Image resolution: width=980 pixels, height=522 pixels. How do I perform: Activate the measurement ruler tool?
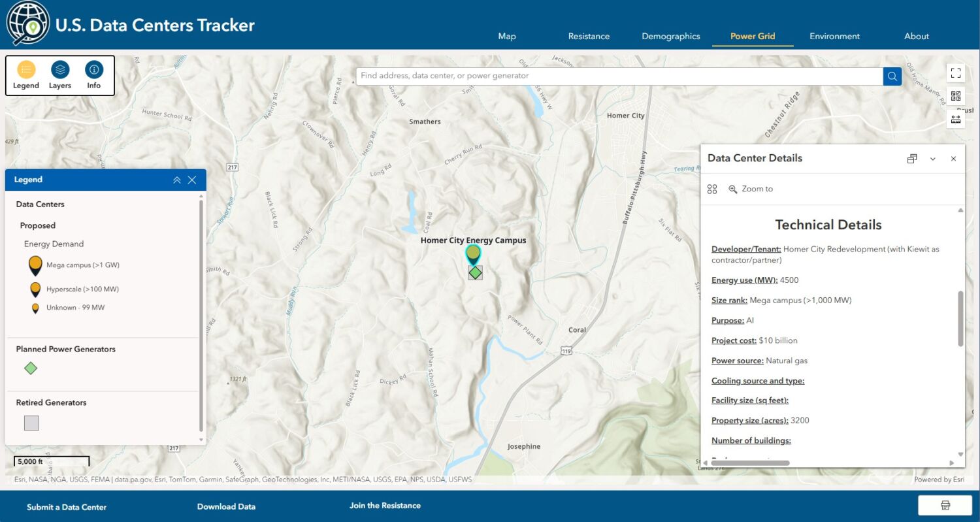coord(956,119)
